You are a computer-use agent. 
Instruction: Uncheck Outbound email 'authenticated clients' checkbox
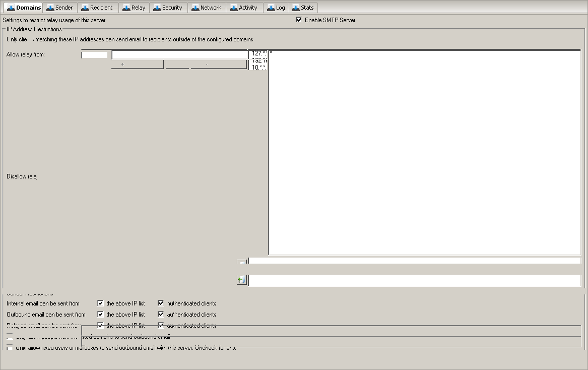(x=161, y=315)
